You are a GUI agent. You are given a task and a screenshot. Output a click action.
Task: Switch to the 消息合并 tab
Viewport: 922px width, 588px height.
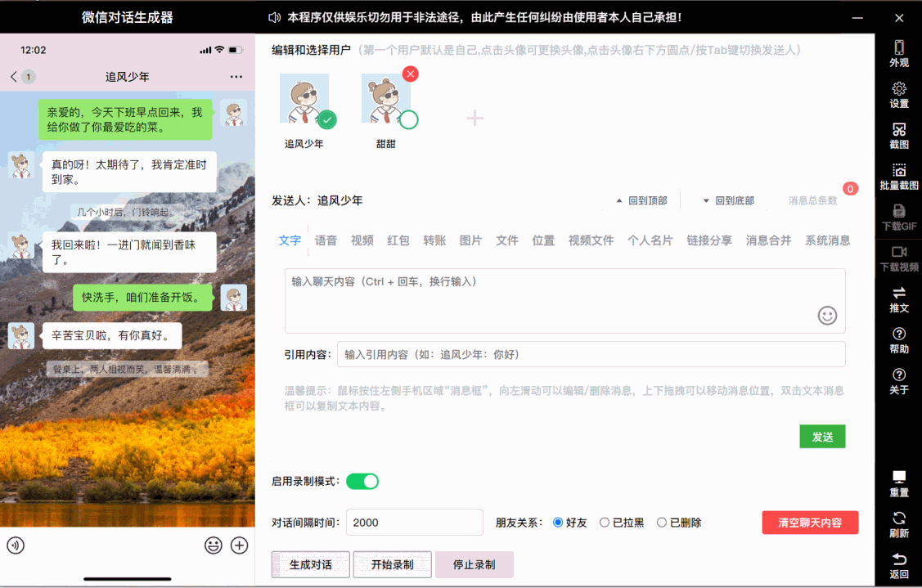tap(768, 240)
